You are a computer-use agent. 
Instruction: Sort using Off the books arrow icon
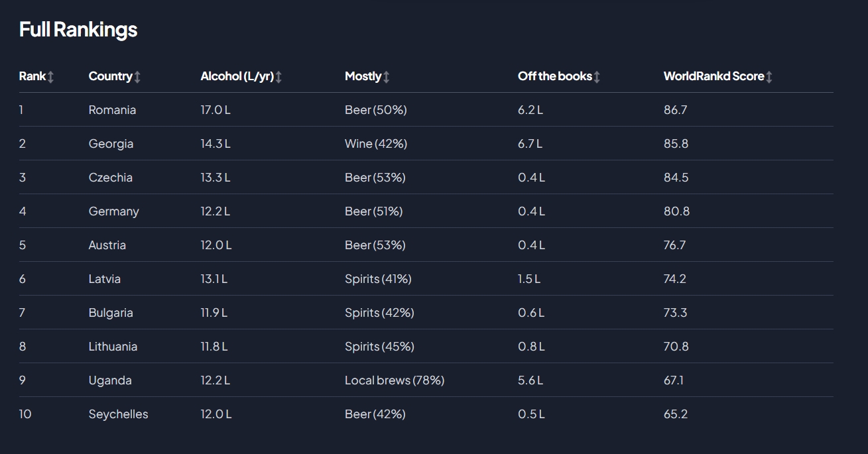[x=597, y=77]
